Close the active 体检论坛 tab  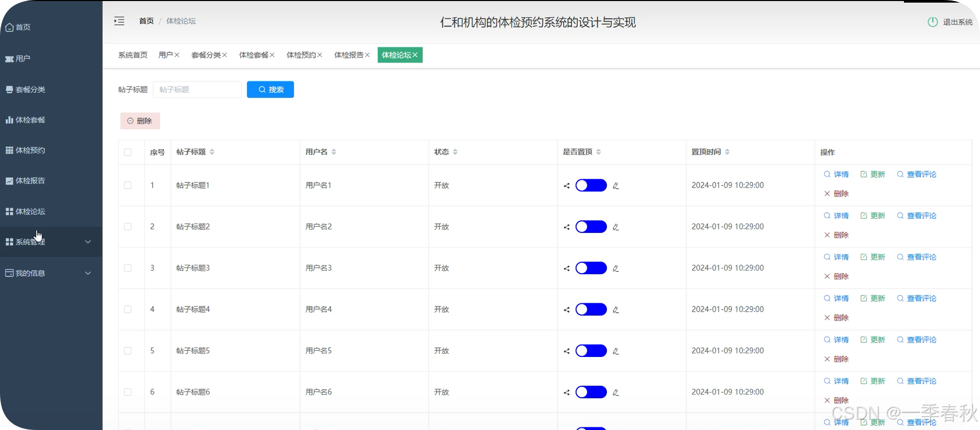click(415, 55)
